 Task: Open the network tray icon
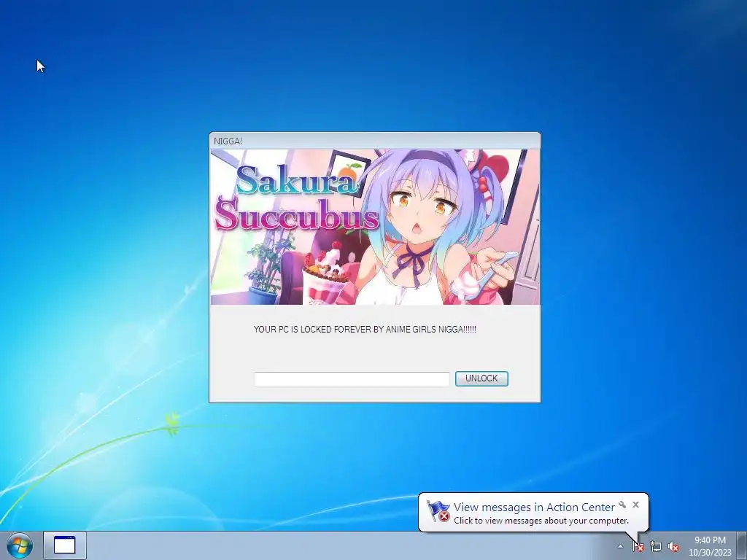656,547
